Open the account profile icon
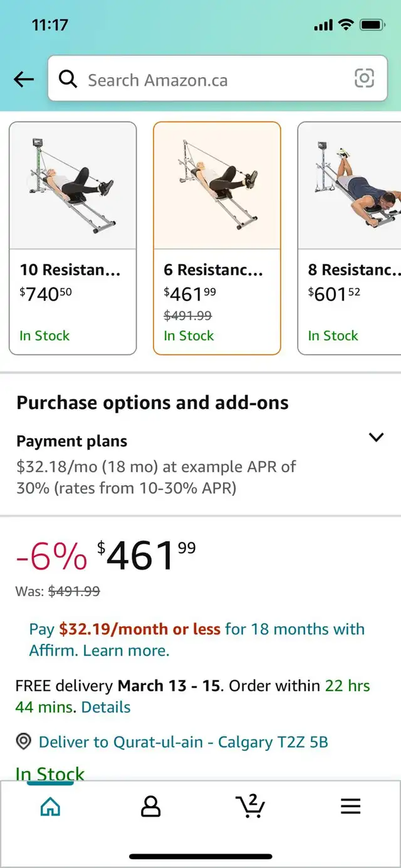This screenshot has height=868, width=401. coord(150,807)
